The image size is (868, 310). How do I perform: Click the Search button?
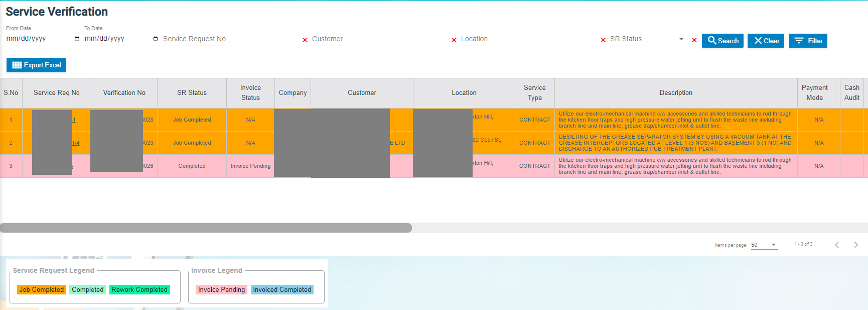pos(722,41)
